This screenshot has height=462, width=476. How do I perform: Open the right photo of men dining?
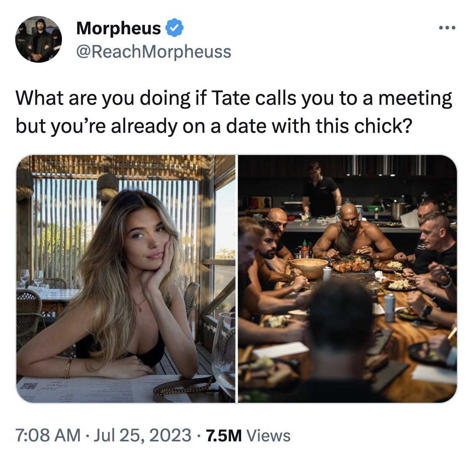347,279
